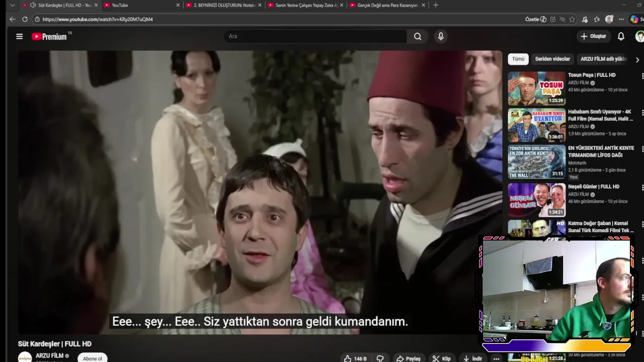Open the Mototarih channel name
The width and height of the screenshot is (644, 362).
(577, 163)
